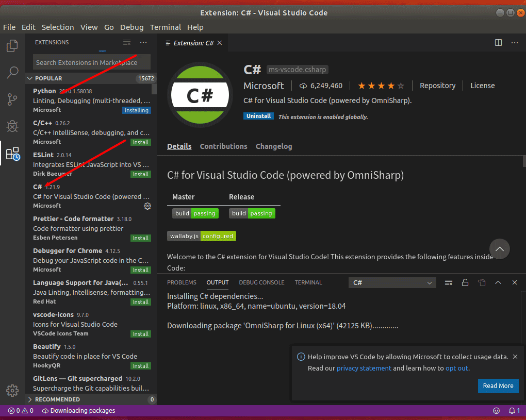Screen dimensions: 526x420
Task: Toggle the output scroll lock
Action: point(465,282)
